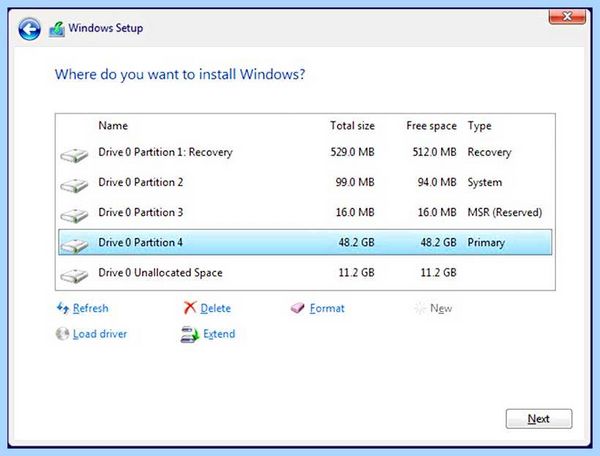Open the Load driver link
This screenshot has height=456, width=600.
[x=100, y=334]
